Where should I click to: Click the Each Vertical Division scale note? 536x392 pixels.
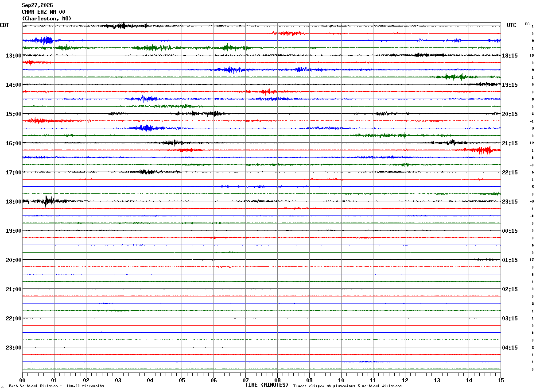pyautogui.click(x=57, y=386)
